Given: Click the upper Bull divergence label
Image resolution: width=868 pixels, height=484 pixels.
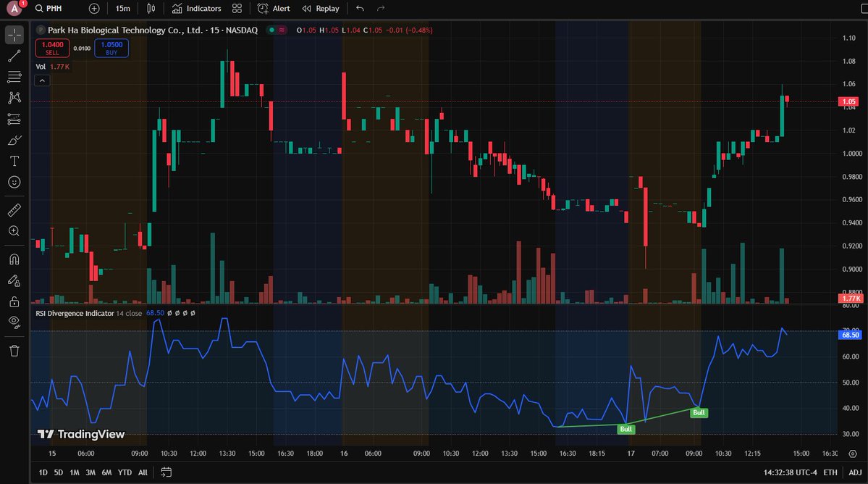Looking at the screenshot, I should 699,412.
